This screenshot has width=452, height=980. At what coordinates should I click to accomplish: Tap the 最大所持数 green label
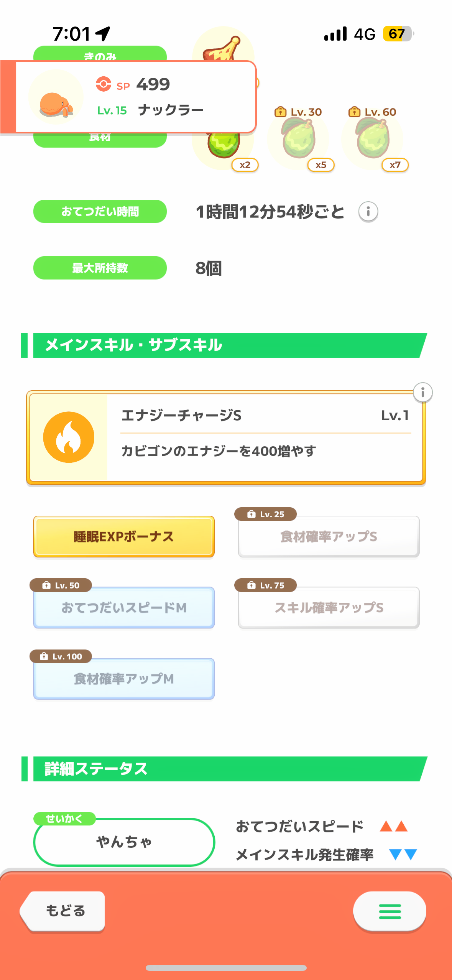[100, 268]
